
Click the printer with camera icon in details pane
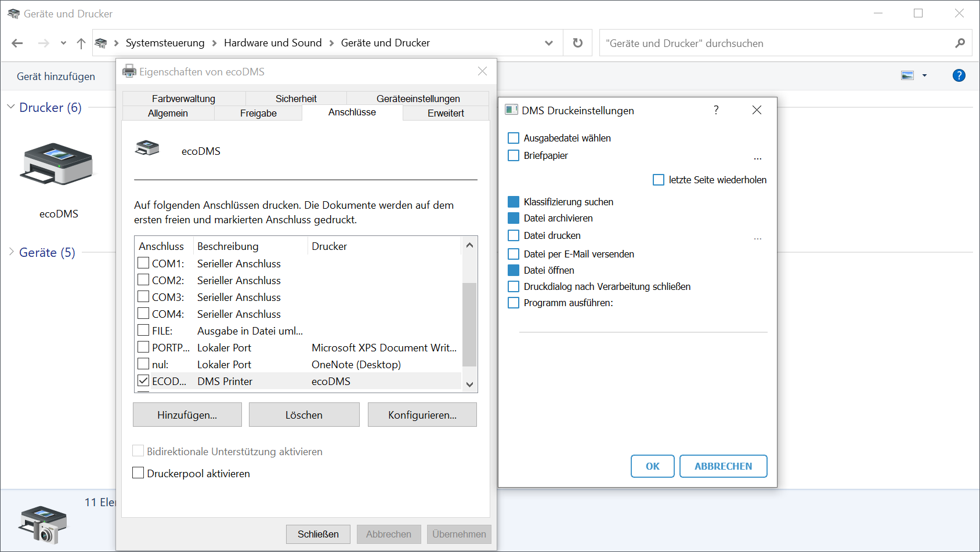point(43,524)
